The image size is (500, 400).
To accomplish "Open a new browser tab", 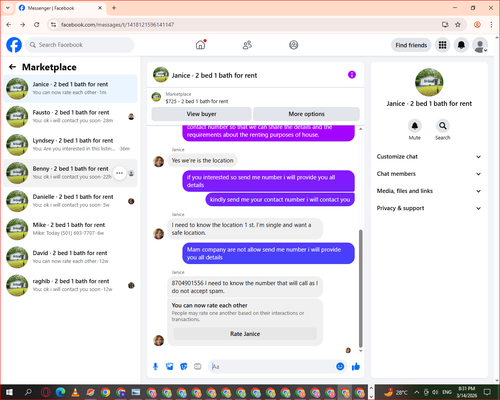I will click(x=114, y=8).
